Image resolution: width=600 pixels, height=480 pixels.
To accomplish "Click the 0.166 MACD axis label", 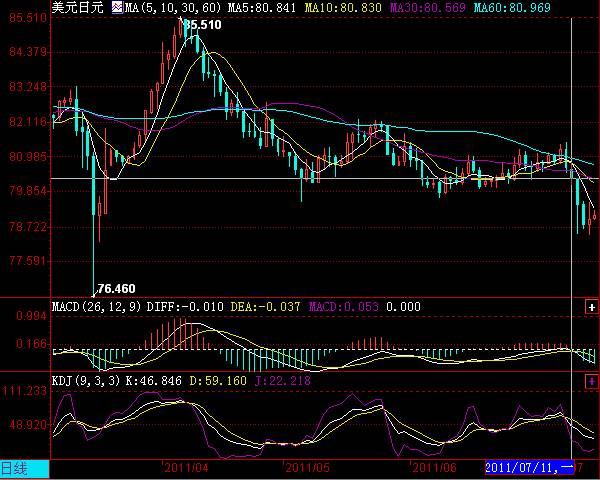I will click(31, 344).
